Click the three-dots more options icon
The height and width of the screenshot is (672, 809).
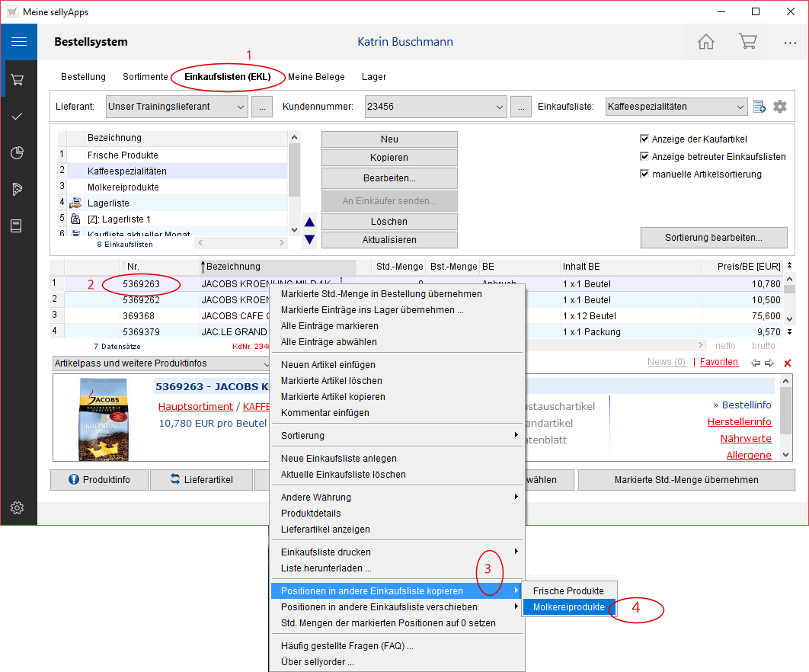[x=790, y=43]
